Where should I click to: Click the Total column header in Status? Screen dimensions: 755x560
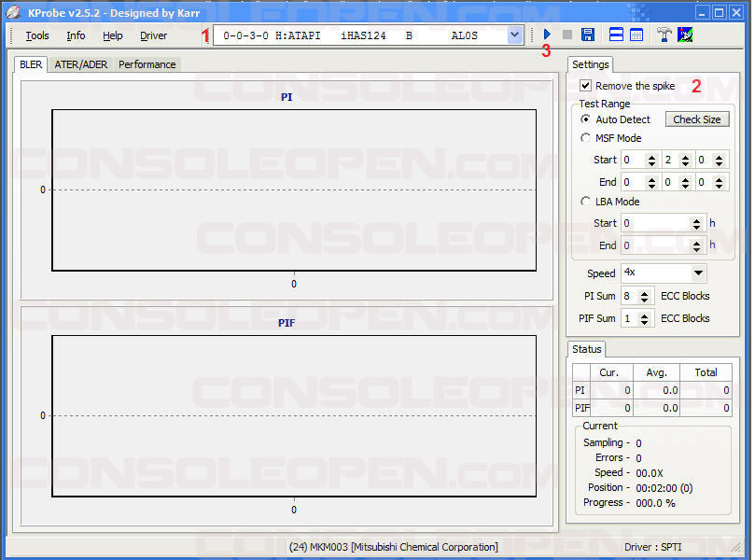tap(706, 372)
